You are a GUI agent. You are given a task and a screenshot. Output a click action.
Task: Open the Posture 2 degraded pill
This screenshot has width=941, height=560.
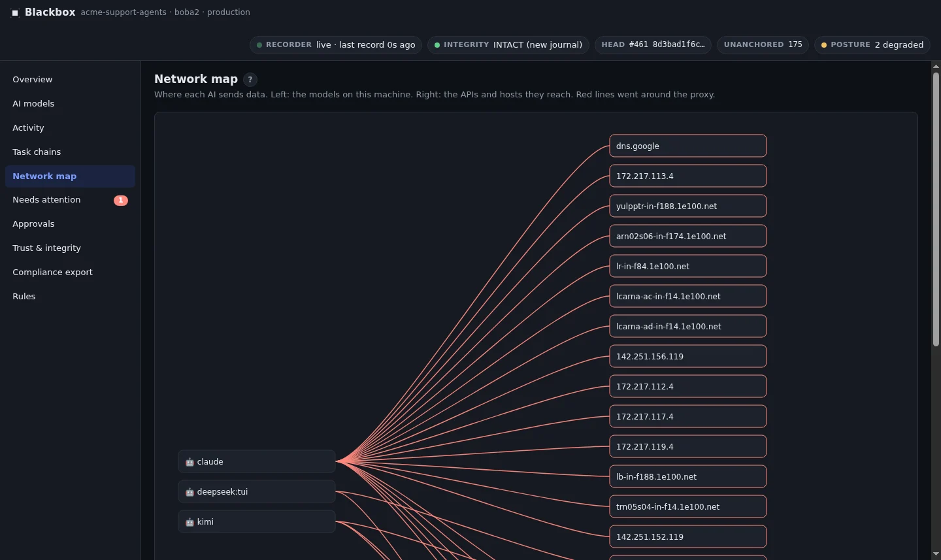click(872, 45)
